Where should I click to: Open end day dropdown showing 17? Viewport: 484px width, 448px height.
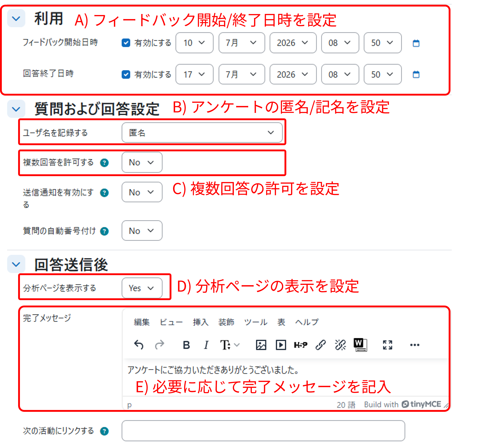[194, 74]
